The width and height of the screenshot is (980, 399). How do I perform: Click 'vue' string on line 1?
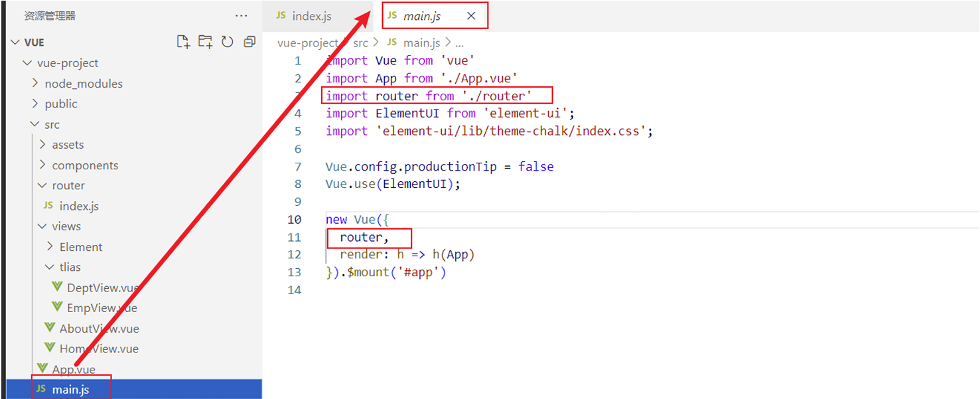click(458, 60)
